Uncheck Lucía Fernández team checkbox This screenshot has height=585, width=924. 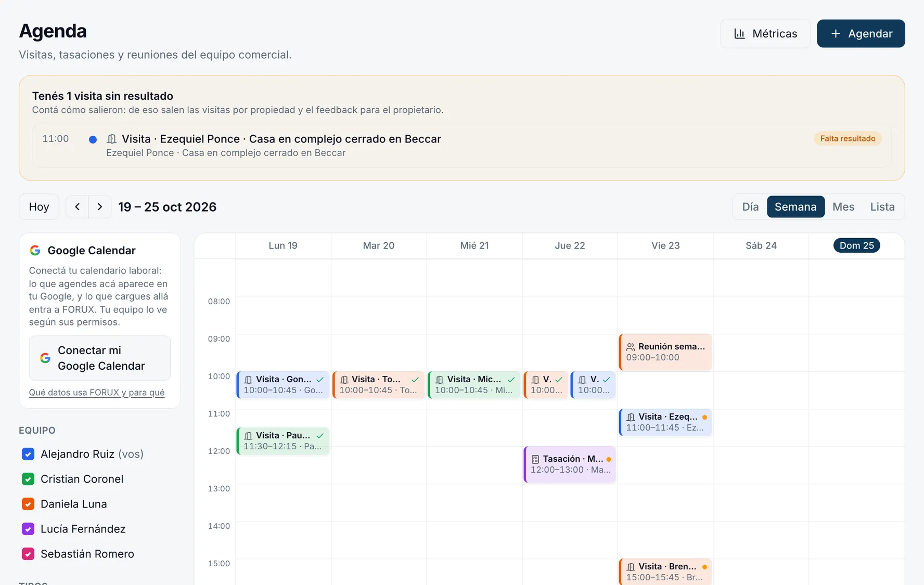tap(28, 529)
